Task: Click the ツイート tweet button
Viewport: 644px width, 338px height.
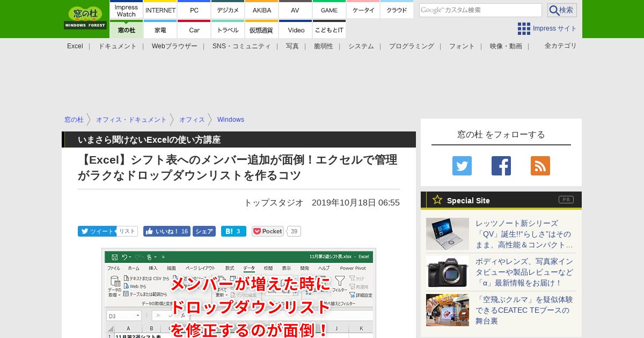Action: click(97, 231)
